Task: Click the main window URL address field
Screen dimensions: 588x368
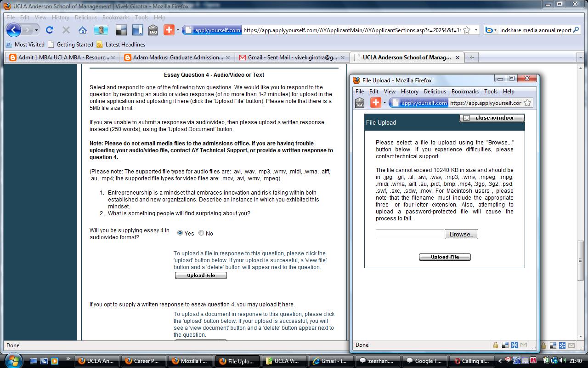Action: point(351,30)
